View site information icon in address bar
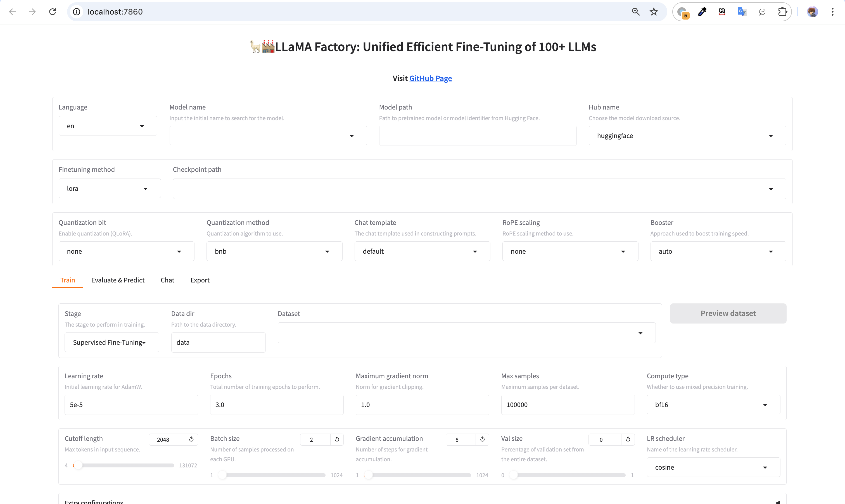 (77, 12)
